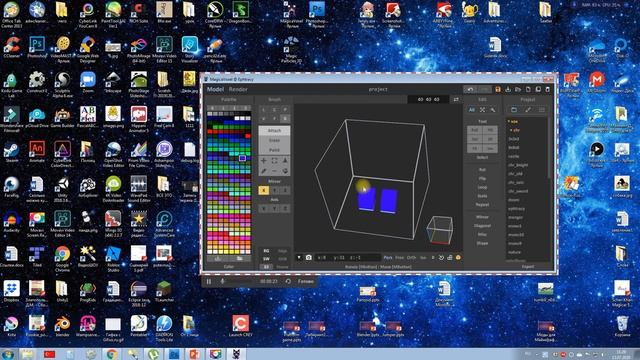Click the orange save icon in MagicaVoxel

point(498,89)
